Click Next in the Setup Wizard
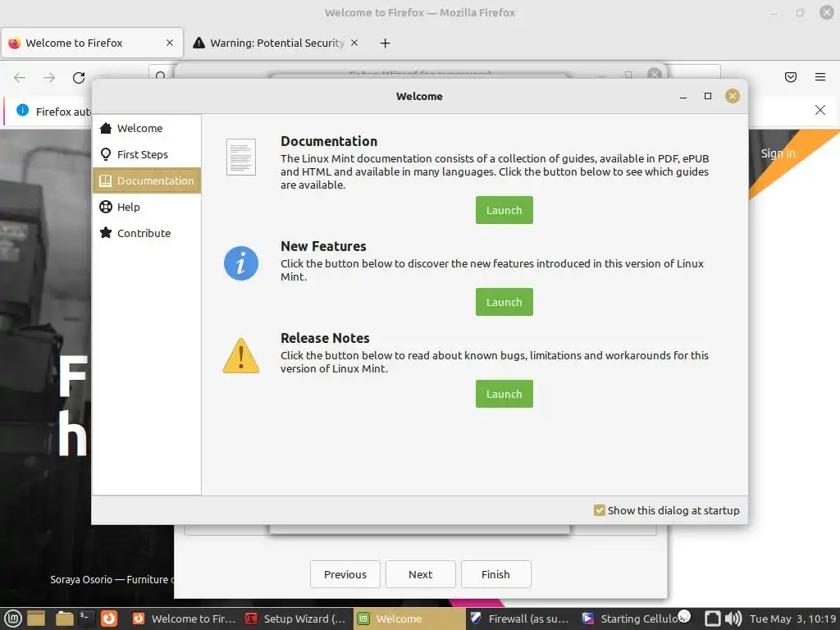840x630 pixels. (421, 574)
